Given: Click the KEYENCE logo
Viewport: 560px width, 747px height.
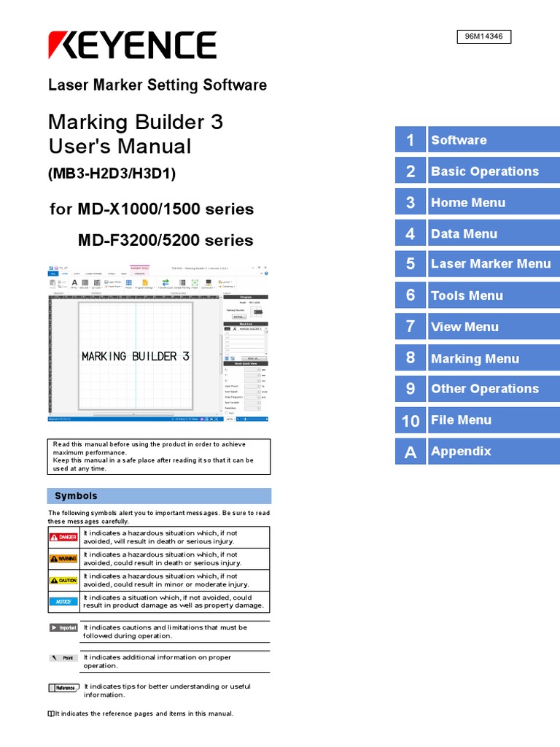Looking at the screenshot, I should 133,44.
